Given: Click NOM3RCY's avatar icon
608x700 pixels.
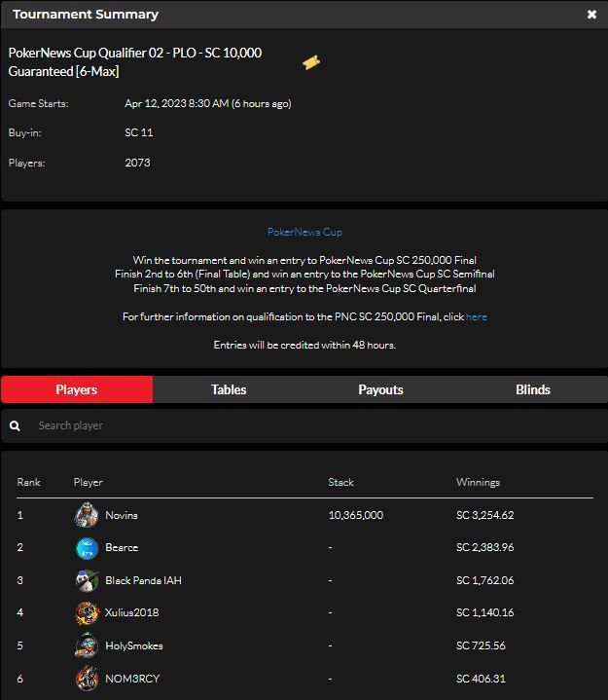Looking at the screenshot, I should click(x=87, y=679).
